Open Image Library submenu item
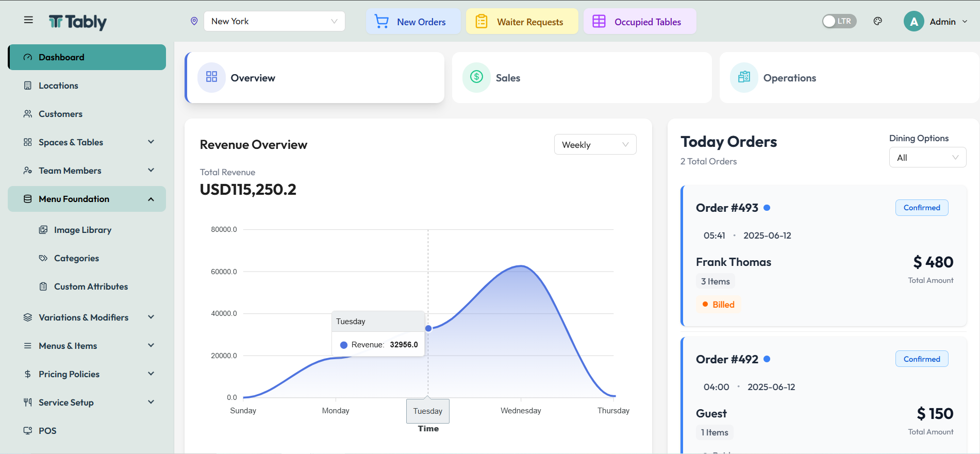Viewport: 980px width, 454px height. point(87,230)
